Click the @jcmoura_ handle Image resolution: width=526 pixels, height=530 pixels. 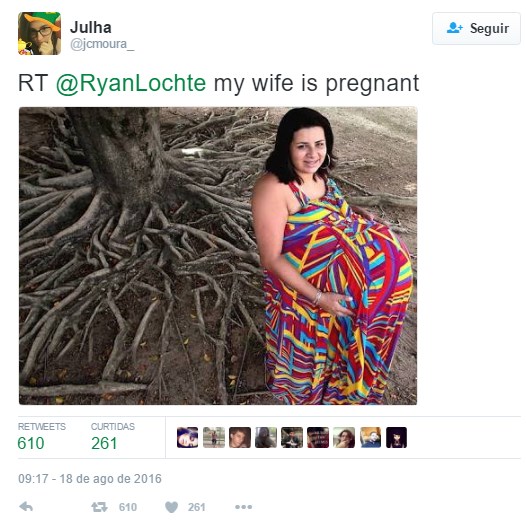point(102,44)
